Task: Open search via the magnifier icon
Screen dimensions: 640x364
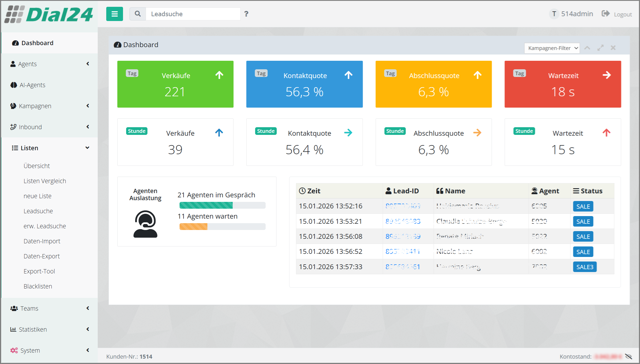Action: (138, 14)
